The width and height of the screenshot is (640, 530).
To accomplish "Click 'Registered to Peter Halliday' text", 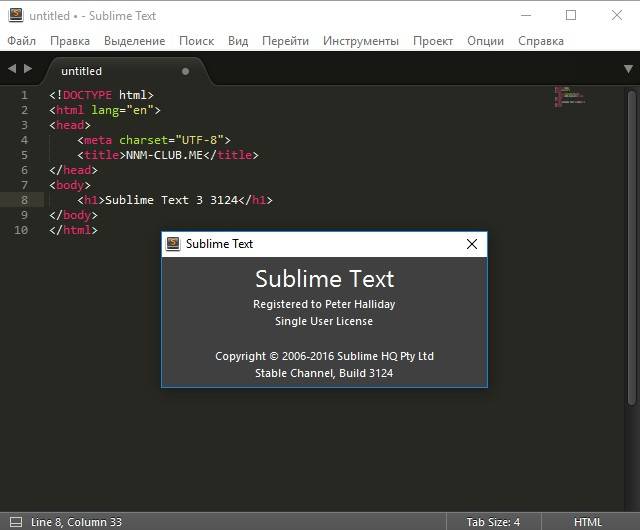I will click(324, 304).
